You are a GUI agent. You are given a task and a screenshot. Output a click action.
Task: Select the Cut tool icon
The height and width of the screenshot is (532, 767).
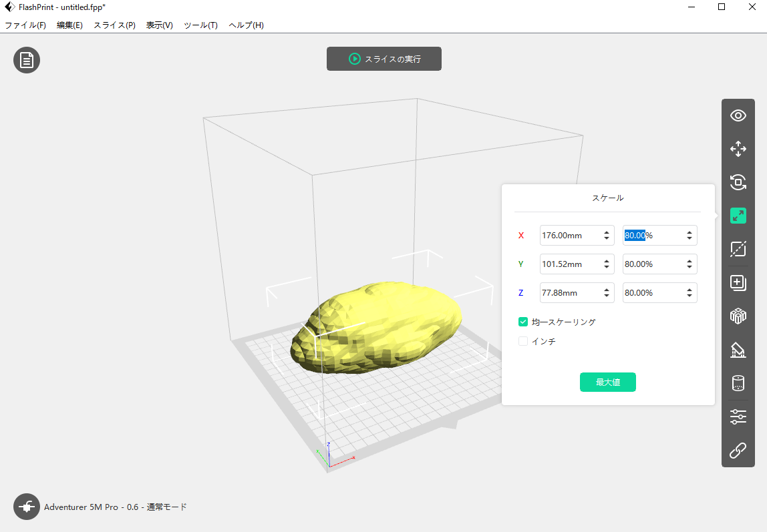(738, 249)
